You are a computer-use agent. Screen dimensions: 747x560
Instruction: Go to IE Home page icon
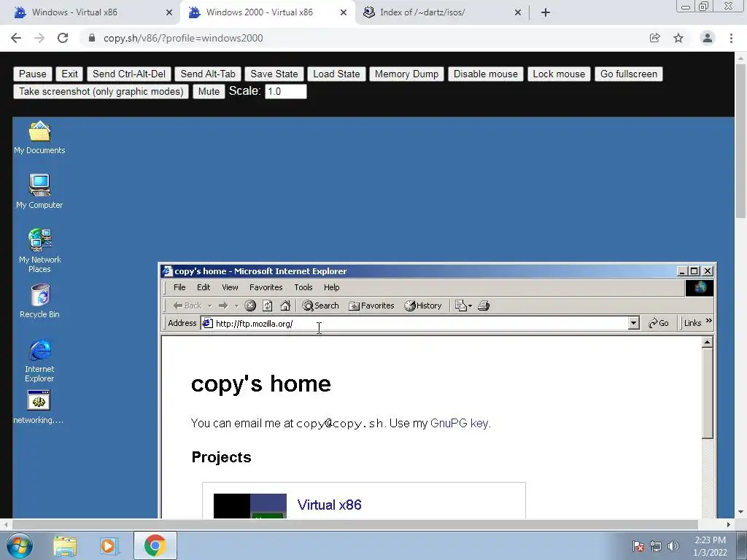point(285,306)
